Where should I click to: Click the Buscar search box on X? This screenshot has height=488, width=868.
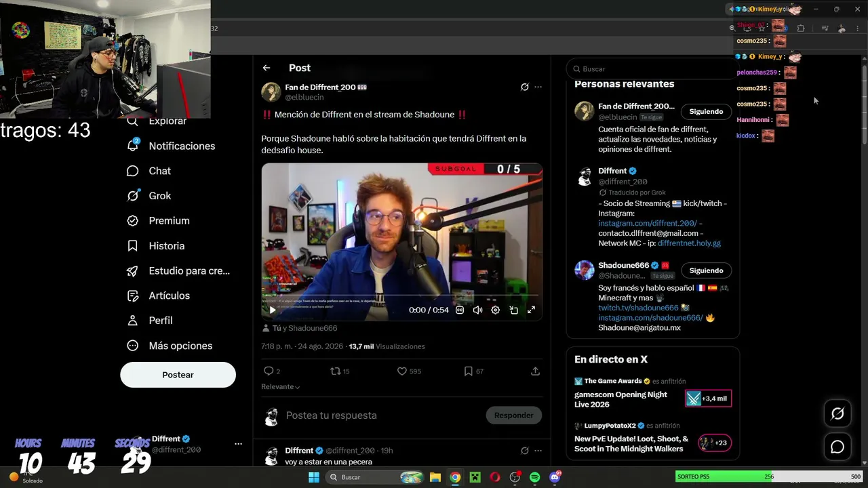652,68
